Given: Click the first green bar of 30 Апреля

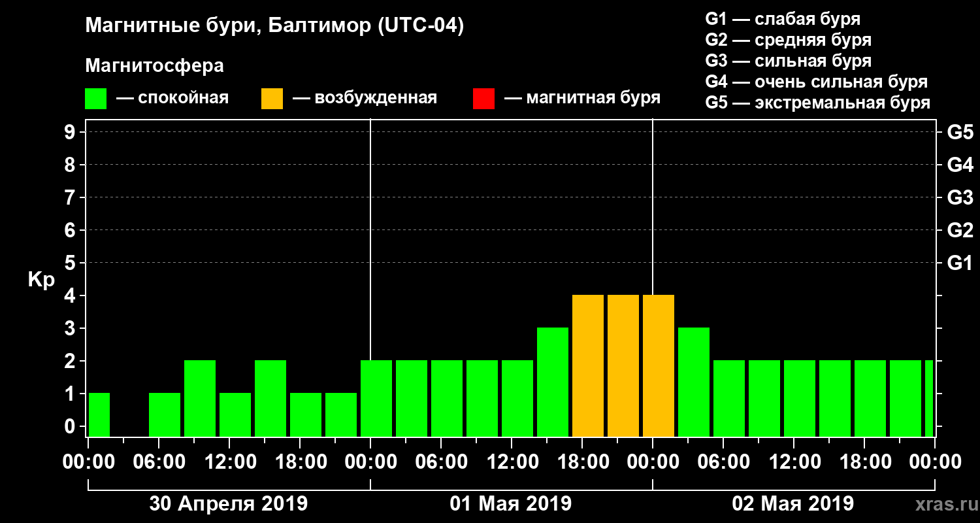Looking at the screenshot, I should pyautogui.click(x=99, y=415).
